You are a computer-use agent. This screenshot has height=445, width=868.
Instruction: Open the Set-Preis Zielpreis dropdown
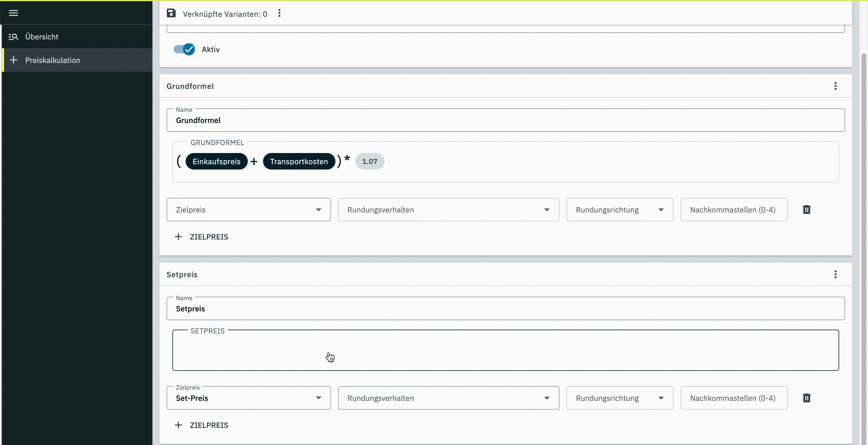(249, 398)
